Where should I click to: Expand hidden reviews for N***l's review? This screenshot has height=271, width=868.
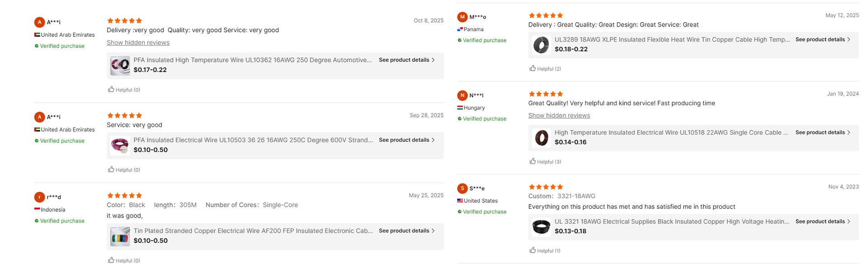(559, 116)
